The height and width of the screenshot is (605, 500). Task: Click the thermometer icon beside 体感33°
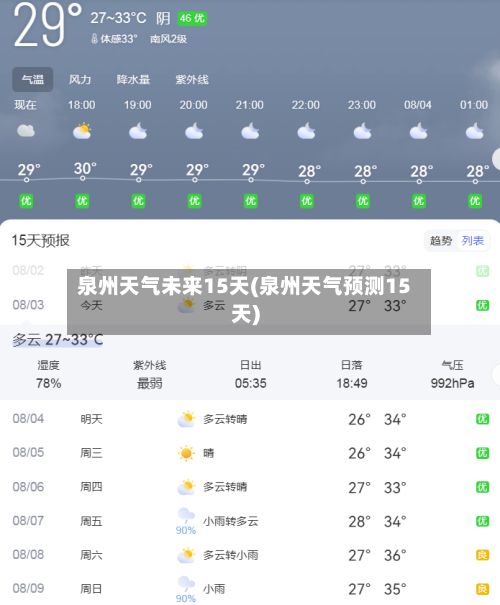coord(94,39)
